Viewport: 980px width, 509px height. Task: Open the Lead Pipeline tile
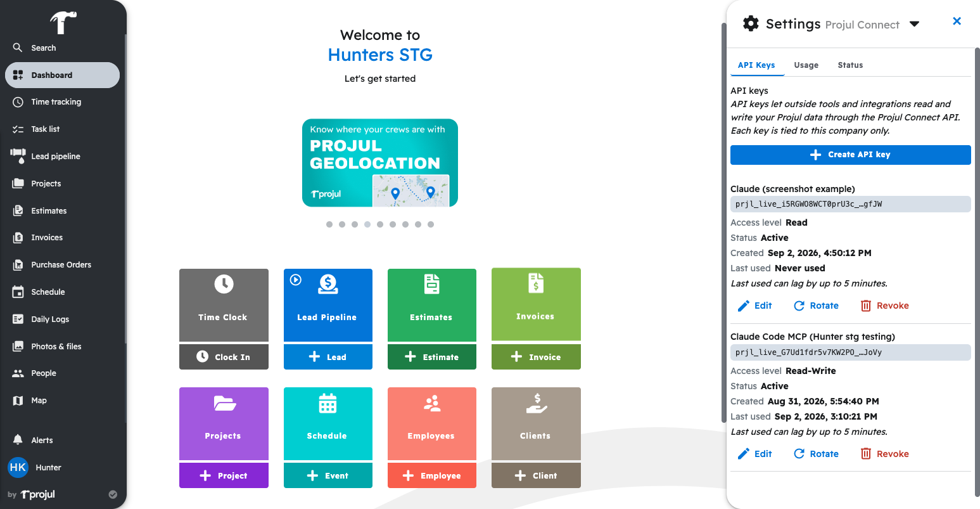tap(328, 305)
